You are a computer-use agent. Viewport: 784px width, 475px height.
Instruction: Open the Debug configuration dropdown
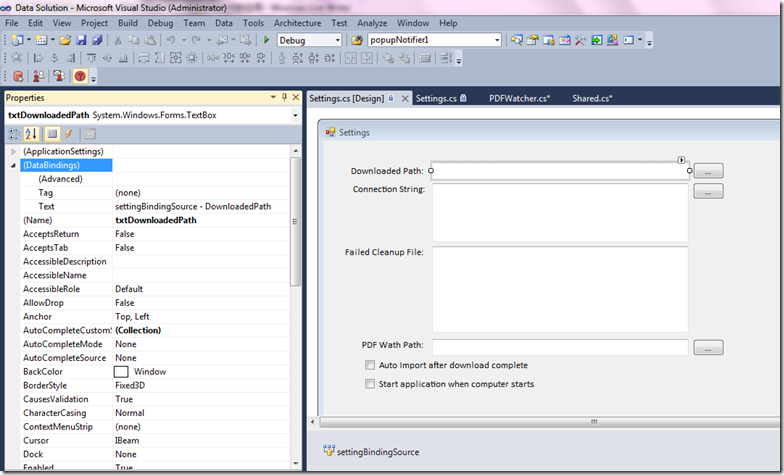point(338,40)
